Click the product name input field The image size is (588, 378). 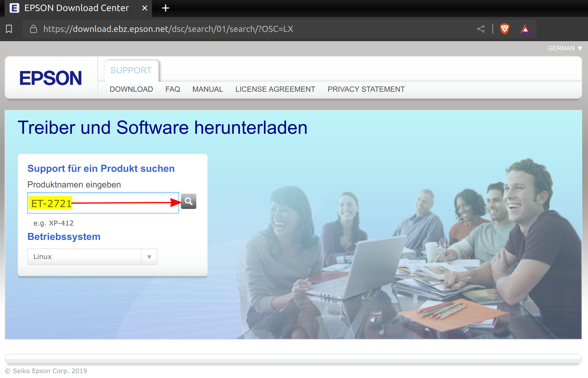tap(123, 203)
